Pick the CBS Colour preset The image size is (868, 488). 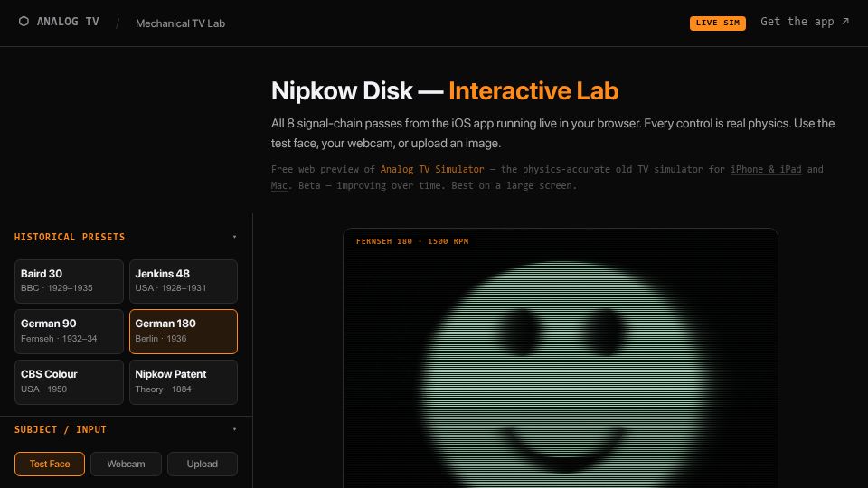point(70,381)
